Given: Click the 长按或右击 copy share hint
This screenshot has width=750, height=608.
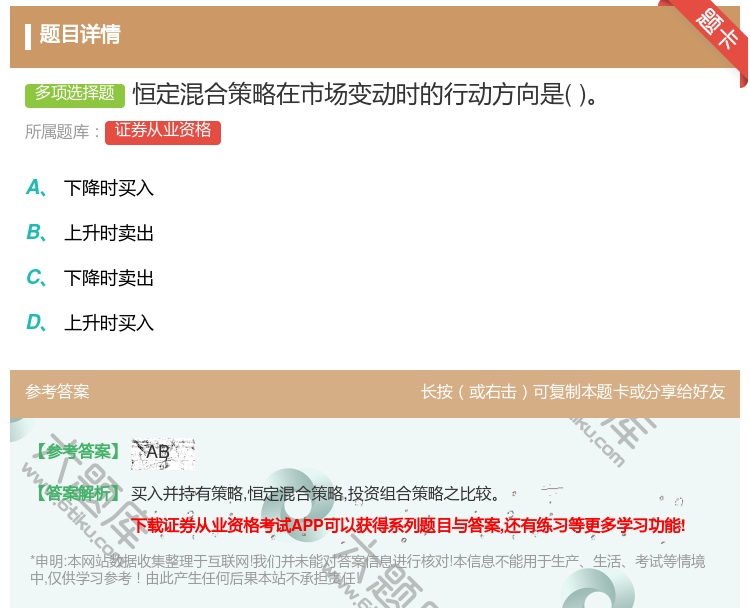Looking at the screenshot, I should [572, 392].
